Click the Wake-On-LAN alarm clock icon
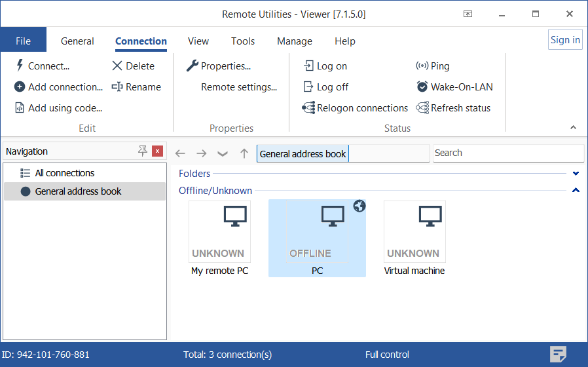 tap(422, 87)
